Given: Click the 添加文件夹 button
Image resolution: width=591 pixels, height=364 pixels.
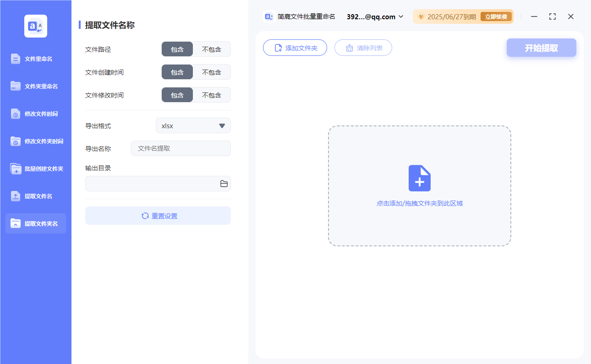Looking at the screenshot, I should coord(295,47).
